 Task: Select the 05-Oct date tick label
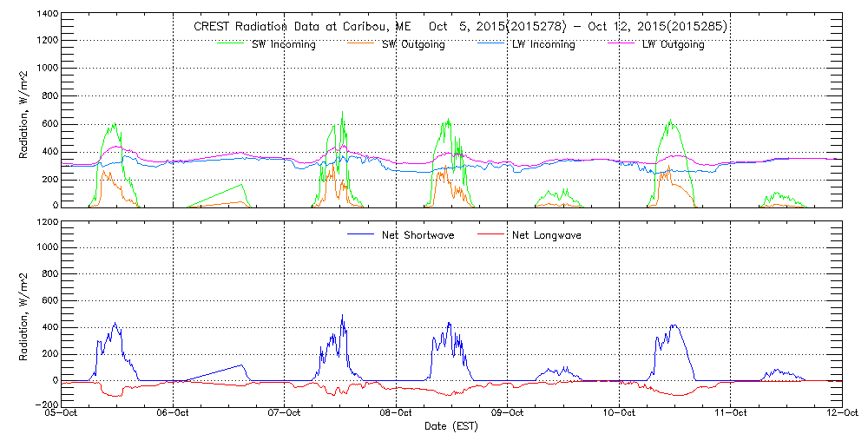point(62,414)
